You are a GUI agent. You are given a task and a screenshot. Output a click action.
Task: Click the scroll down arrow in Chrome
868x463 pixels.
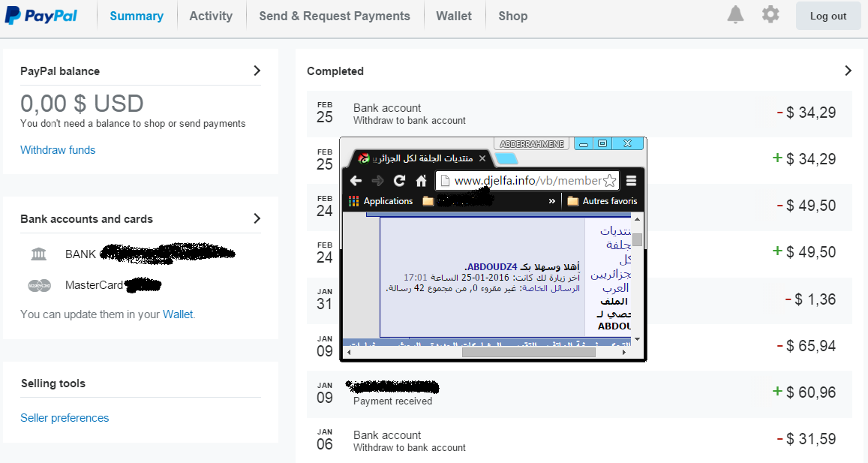pos(637,339)
